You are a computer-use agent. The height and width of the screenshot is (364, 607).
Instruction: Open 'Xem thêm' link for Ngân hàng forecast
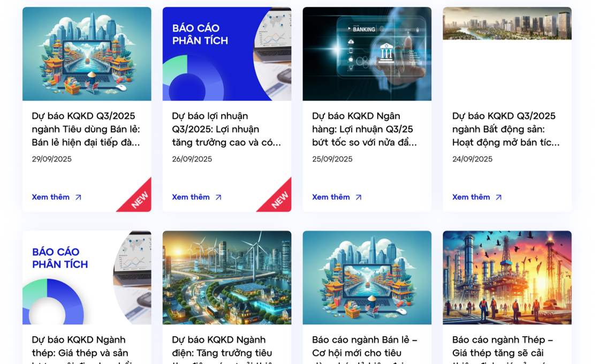(x=331, y=197)
